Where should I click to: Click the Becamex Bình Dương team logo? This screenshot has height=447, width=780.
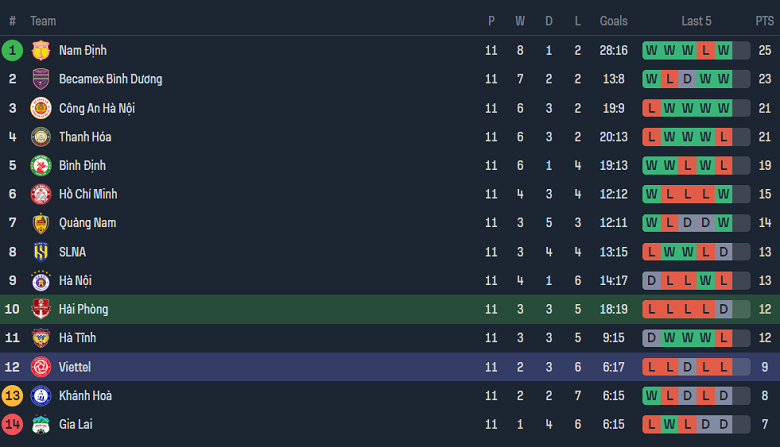(41, 79)
